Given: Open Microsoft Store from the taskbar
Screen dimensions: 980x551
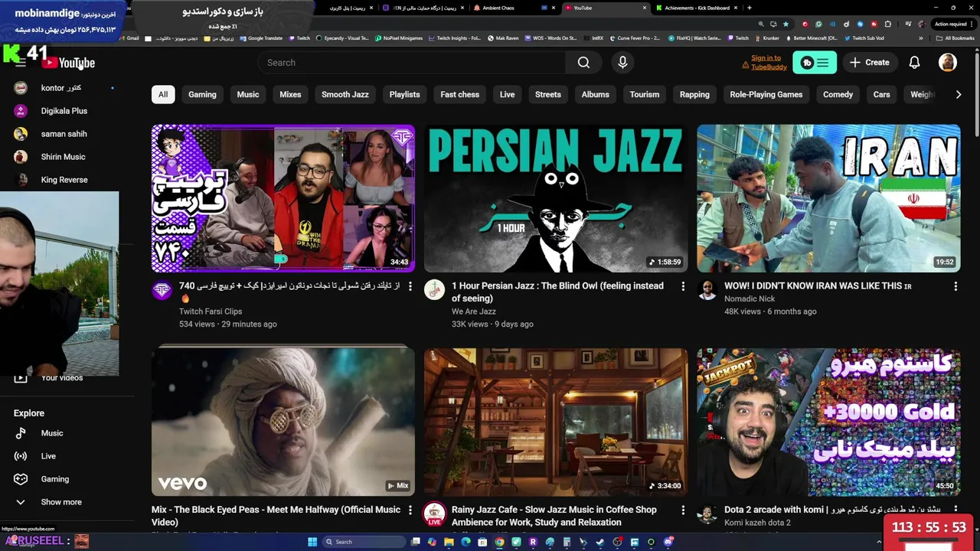Looking at the screenshot, I should point(482,542).
